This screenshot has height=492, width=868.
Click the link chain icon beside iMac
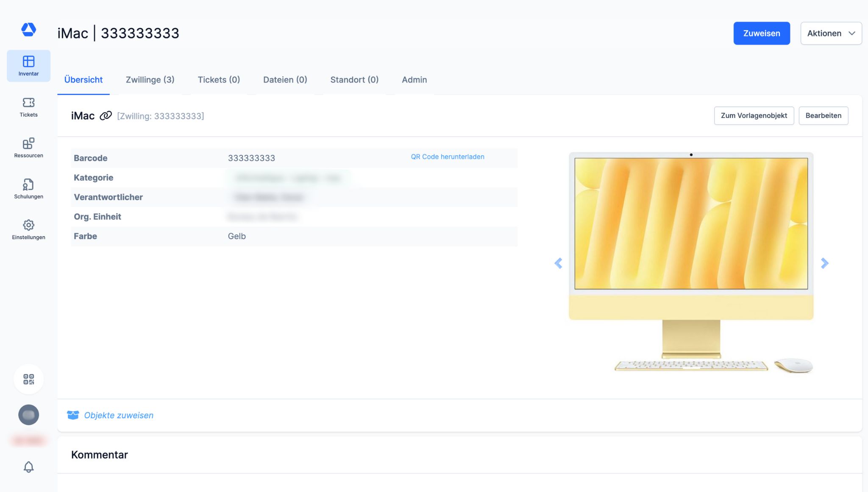106,116
